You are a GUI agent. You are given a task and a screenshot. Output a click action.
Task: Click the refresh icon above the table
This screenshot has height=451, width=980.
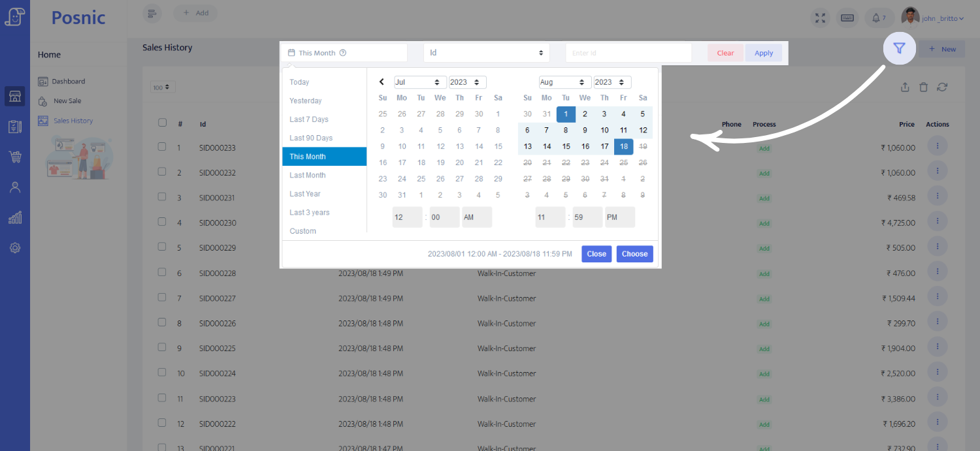click(x=942, y=87)
